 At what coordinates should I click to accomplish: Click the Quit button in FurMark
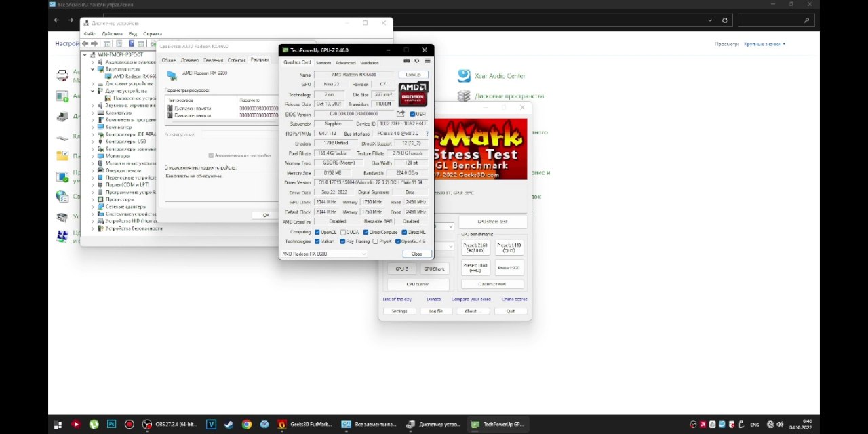tap(511, 311)
